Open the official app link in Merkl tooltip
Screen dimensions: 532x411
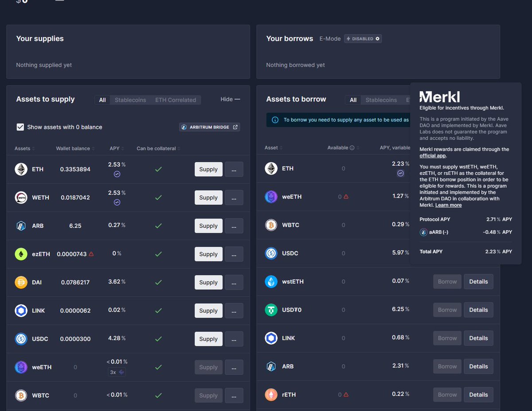(433, 156)
